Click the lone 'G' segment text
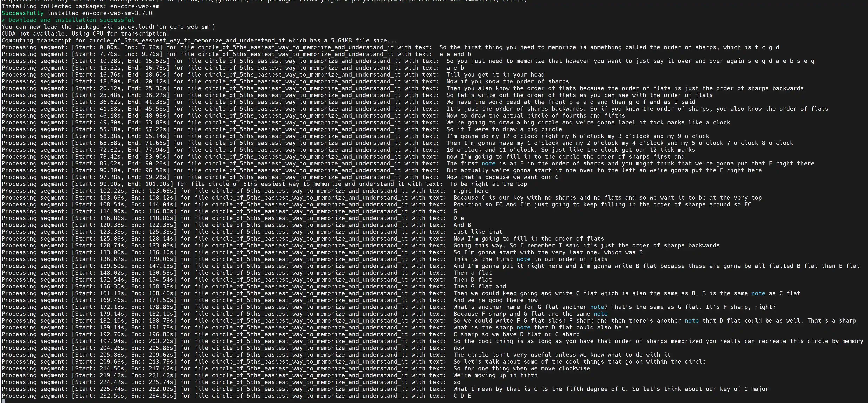The width and height of the screenshot is (868, 403). coord(455,211)
